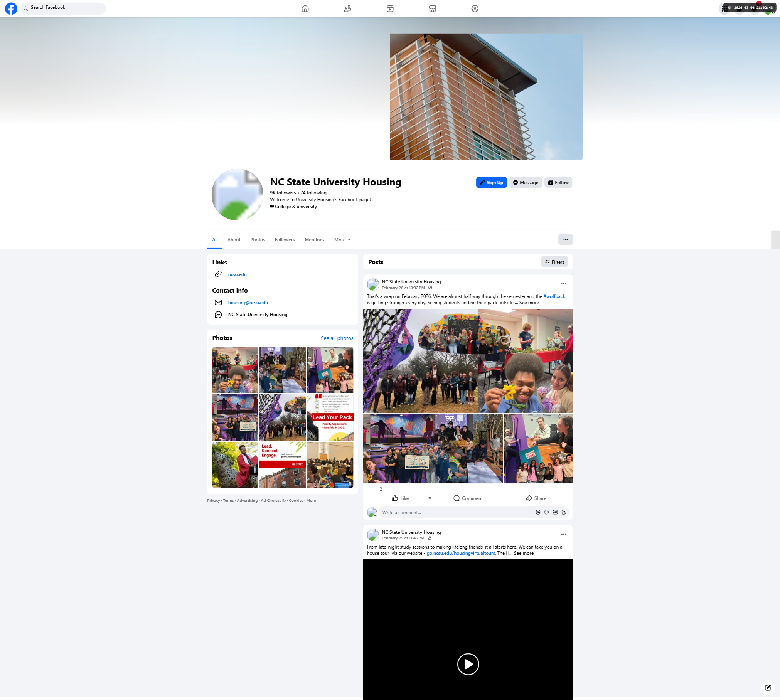Switch to the About tab
Screen dimensions: 780x700
pyautogui.click(x=234, y=240)
